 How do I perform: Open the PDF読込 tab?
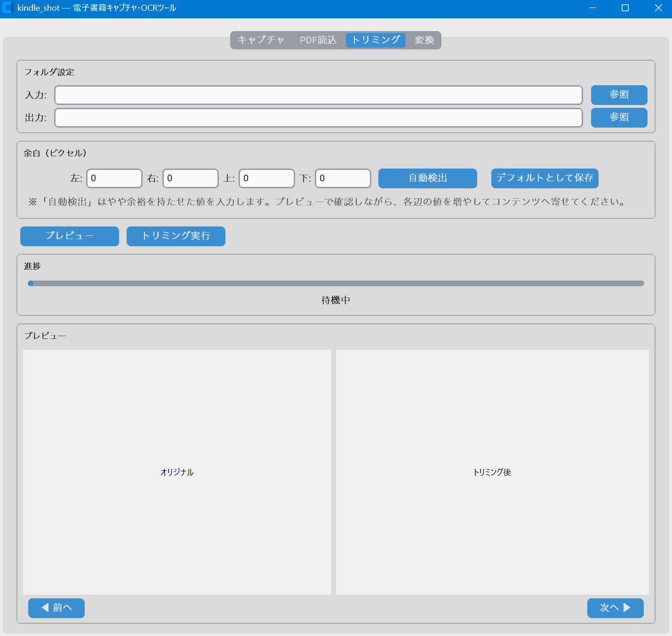tap(318, 40)
